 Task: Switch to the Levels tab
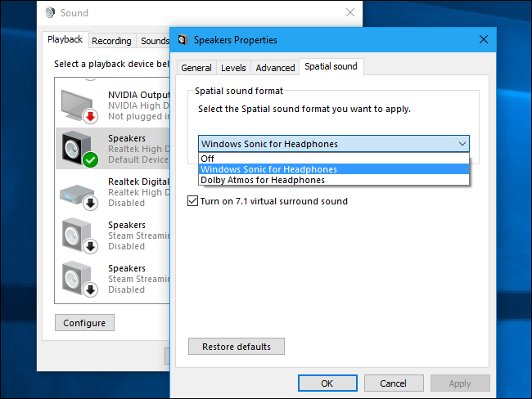click(x=233, y=68)
